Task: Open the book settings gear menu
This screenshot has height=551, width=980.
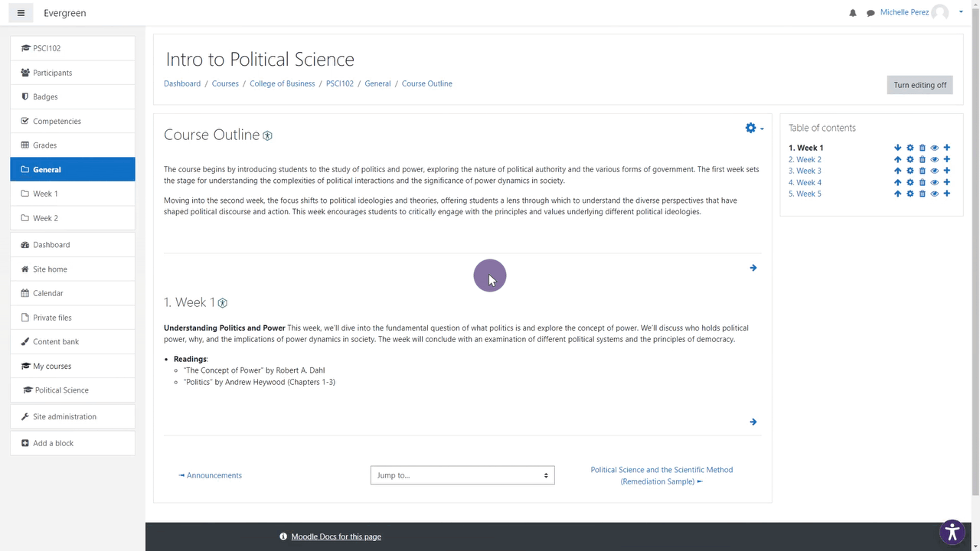Action: click(x=753, y=129)
